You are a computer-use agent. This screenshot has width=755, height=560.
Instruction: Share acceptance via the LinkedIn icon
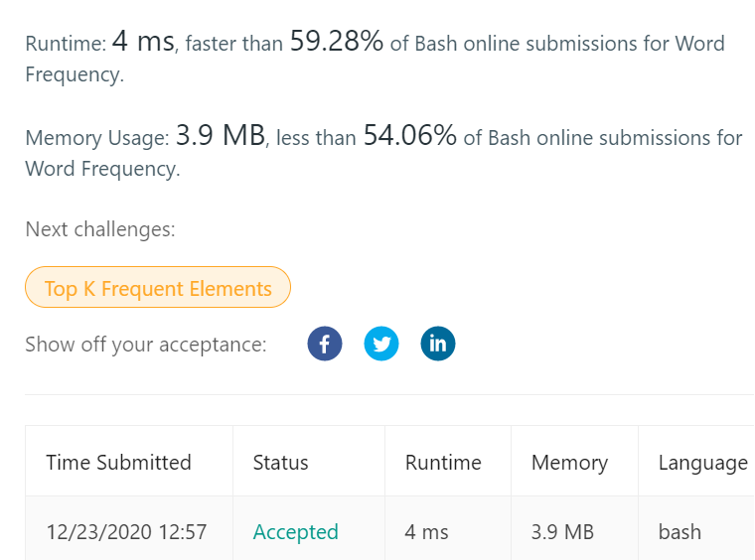pyautogui.click(x=438, y=344)
